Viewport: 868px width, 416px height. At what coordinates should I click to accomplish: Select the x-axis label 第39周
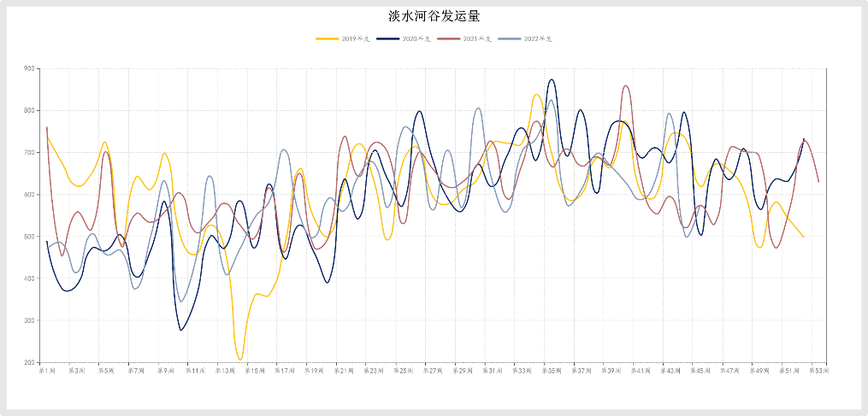coord(611,370)
